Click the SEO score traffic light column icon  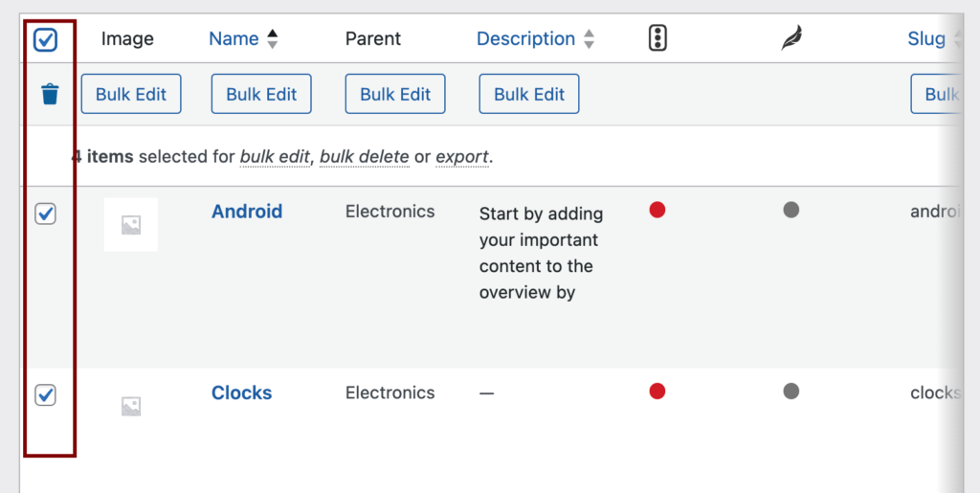click(657, 38)
